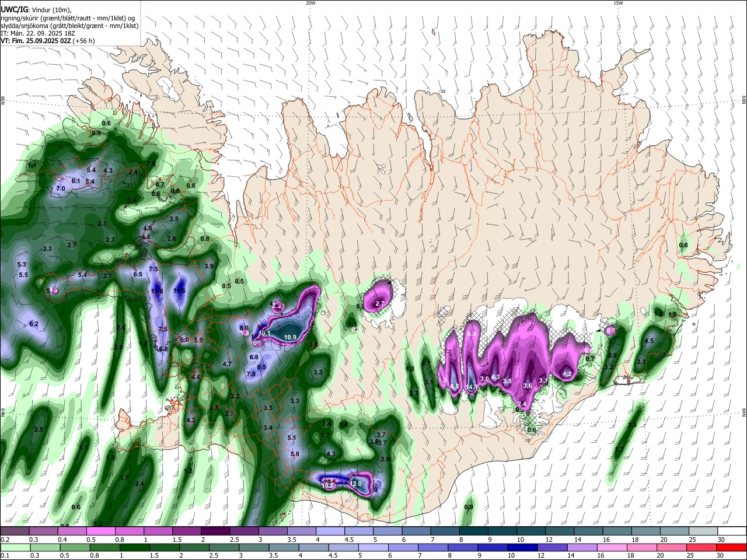Click the 5.8 precipitation value
This screenshot has height=560, width=747.
click(x=295, y=454)
